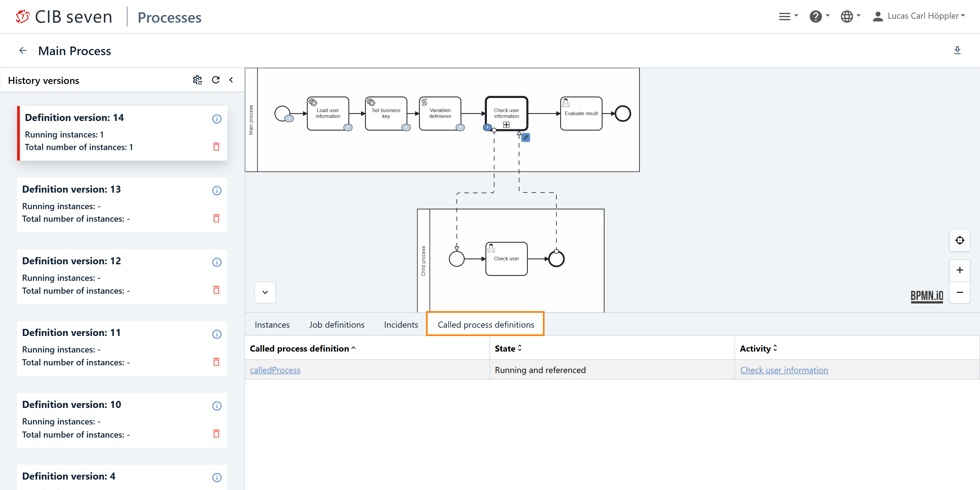The width and height of the screenshot is (980, 490).
Task: Click the back arrow beside Main Process
Action: [x=23, y=51]
